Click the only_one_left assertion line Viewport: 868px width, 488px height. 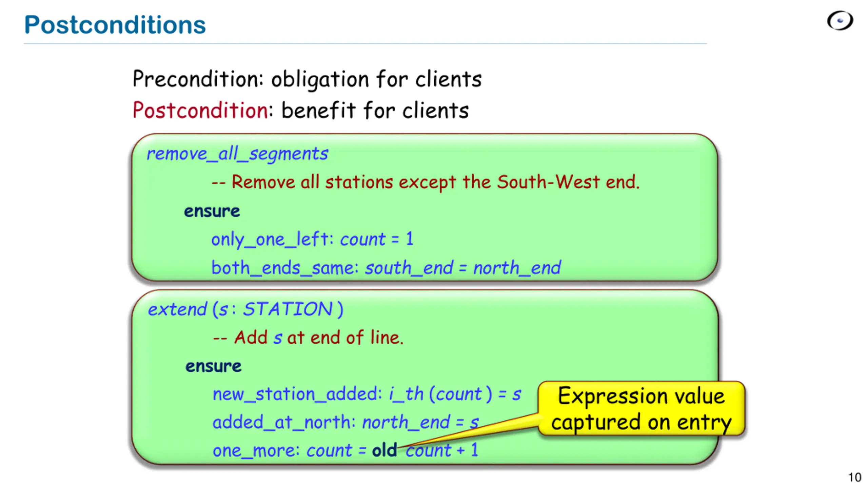[312, 239]
